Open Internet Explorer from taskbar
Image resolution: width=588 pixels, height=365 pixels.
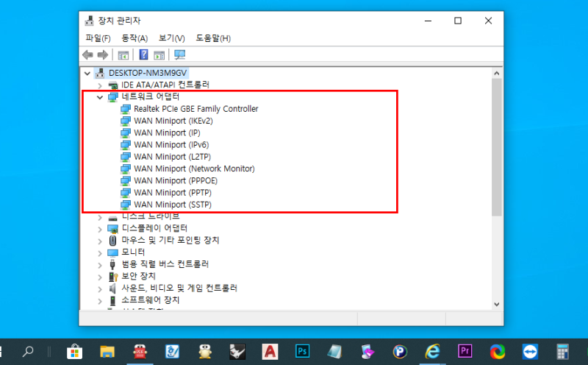click(x=432, y=352)
